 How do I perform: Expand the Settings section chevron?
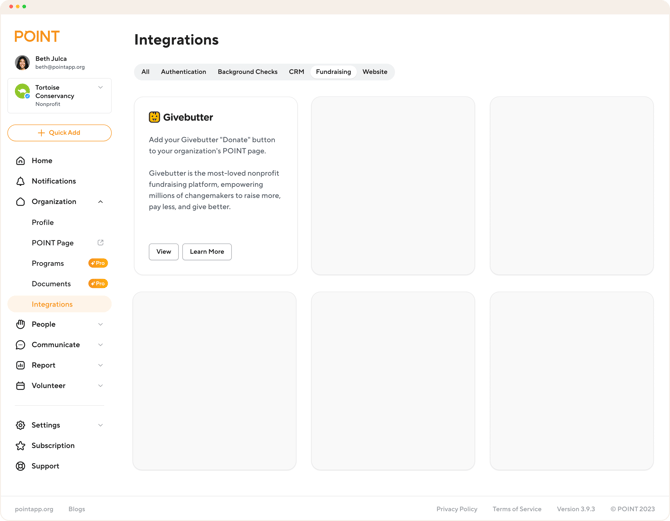tap(100, 425)
